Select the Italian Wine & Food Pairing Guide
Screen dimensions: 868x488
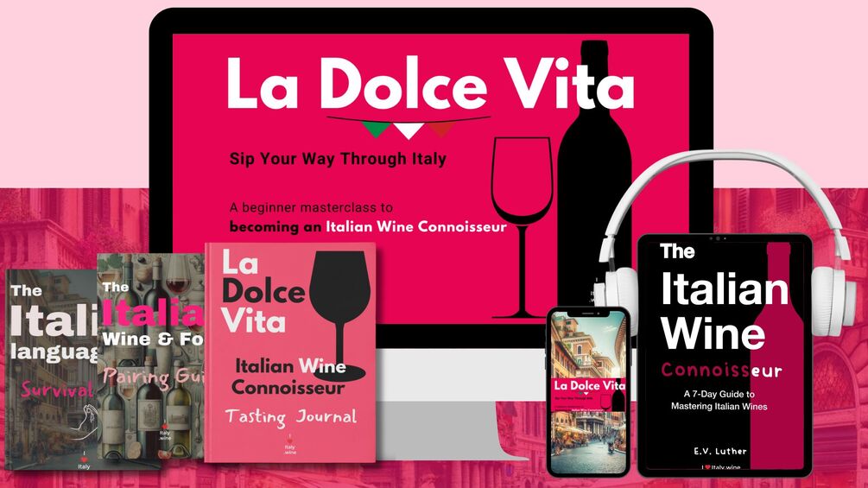coord(150,357)
